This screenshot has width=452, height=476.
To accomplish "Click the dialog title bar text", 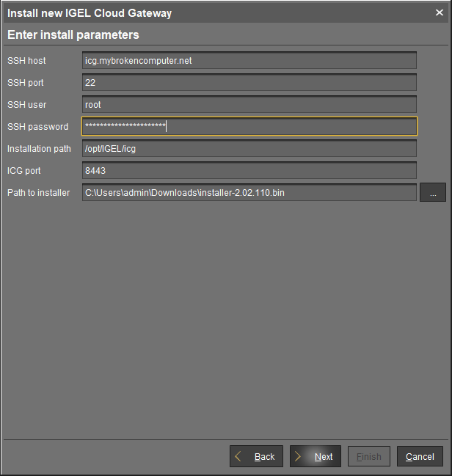I will point(90,13).
